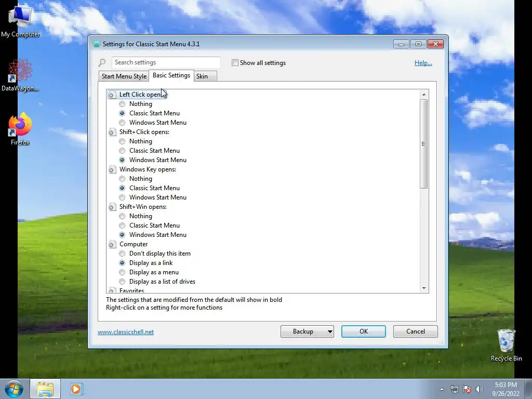The width and height of the screenshot is (532, 399).
Task: Open My Computer desktop icon
Action: [20, 21]
